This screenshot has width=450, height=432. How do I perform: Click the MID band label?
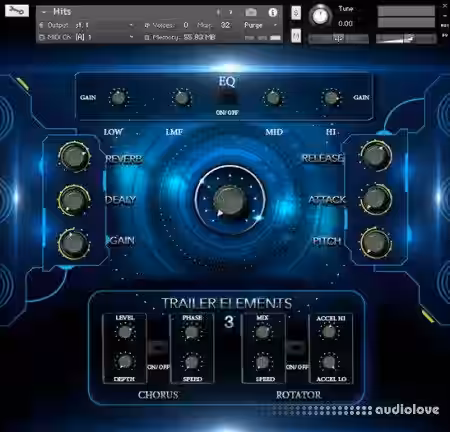[274, 132]
